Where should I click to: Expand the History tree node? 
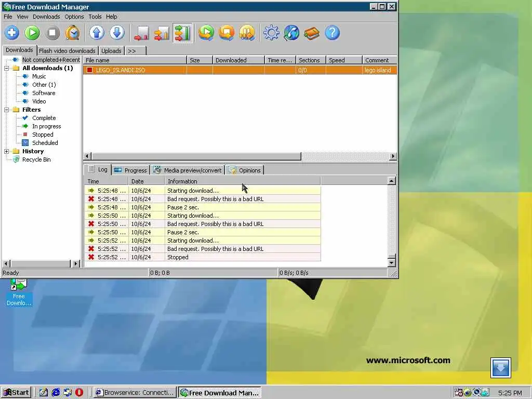6,151
